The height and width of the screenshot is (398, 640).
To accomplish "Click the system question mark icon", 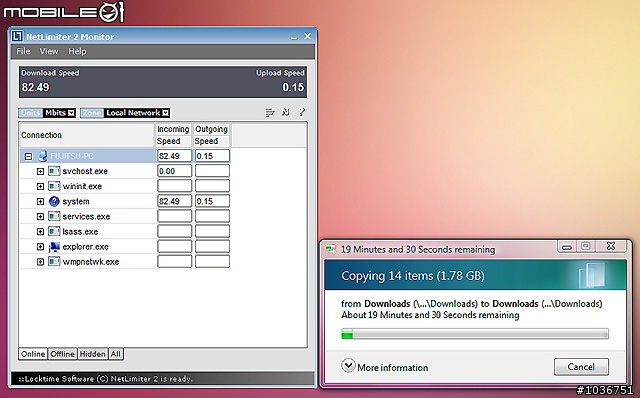I will tap(54, 201).
